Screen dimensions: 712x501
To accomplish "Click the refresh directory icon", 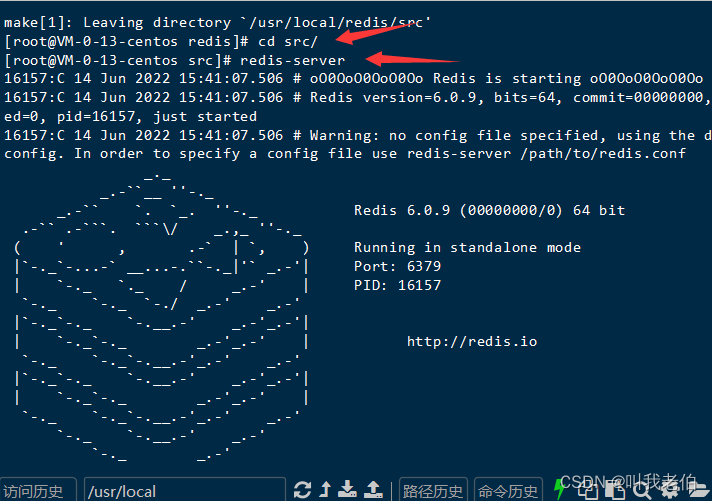I will point(302,490).
